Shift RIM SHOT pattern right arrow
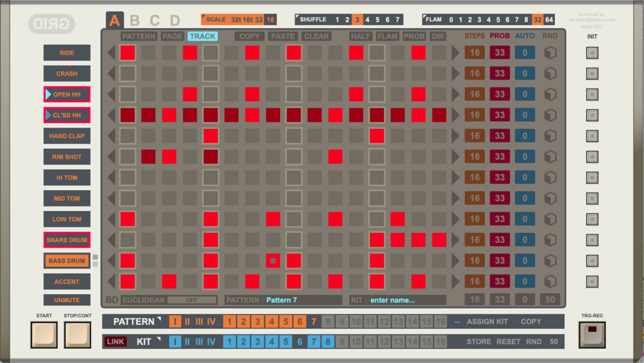 pos(455,156)
